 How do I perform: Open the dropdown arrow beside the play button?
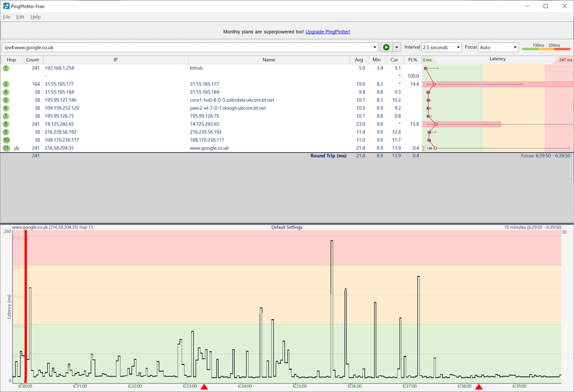[396, 48]
